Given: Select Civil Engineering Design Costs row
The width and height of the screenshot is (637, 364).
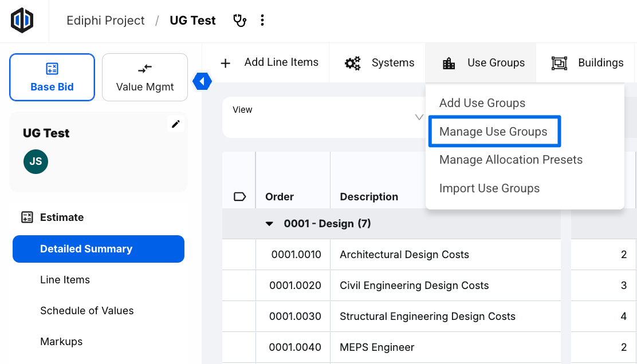Looking at the screenshot, I should [x=414, y=285].
